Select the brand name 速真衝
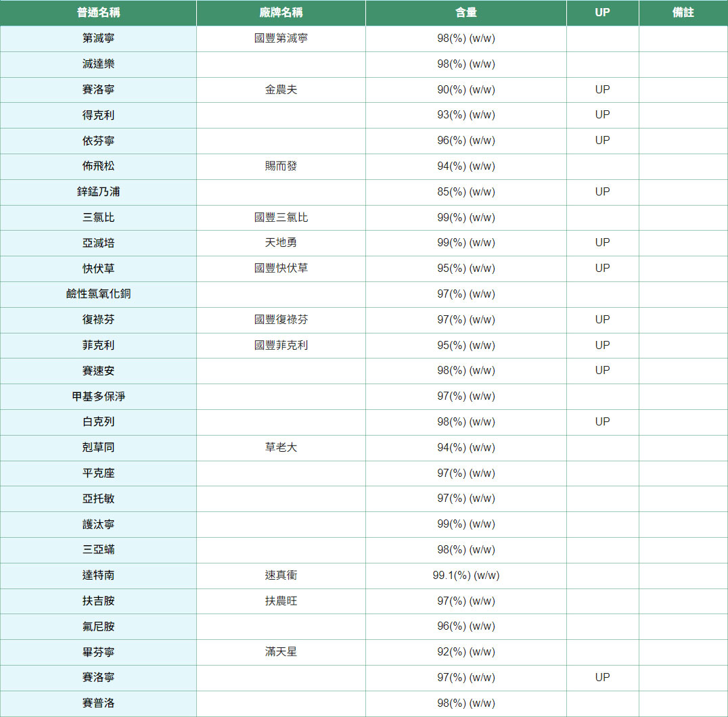The width and height of the screenshot is (728, 717). (281, 576)
